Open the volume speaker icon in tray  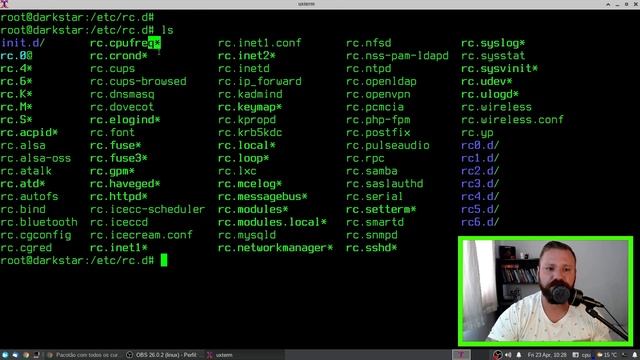(x=508, y=355)
